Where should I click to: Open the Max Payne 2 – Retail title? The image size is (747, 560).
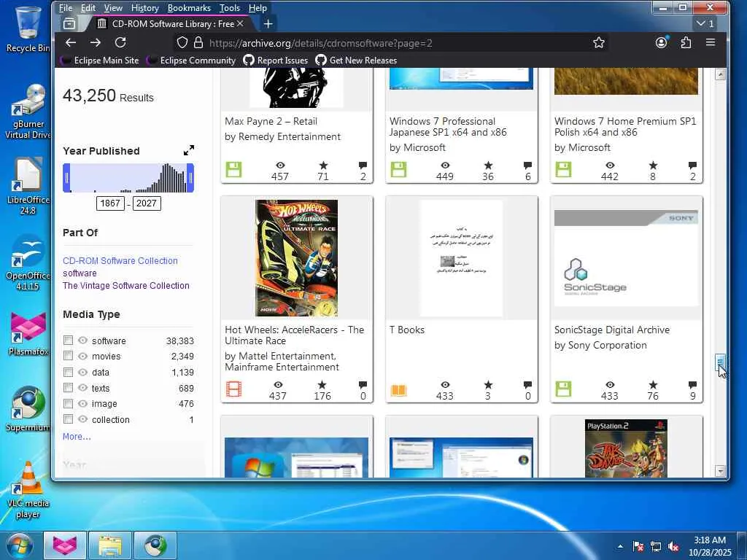point(271,121)
